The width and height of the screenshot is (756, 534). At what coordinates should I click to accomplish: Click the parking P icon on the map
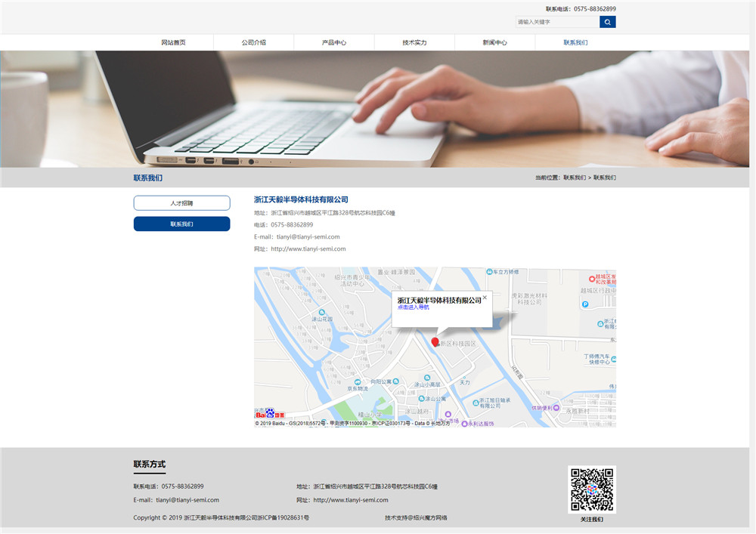click(585, 304)
